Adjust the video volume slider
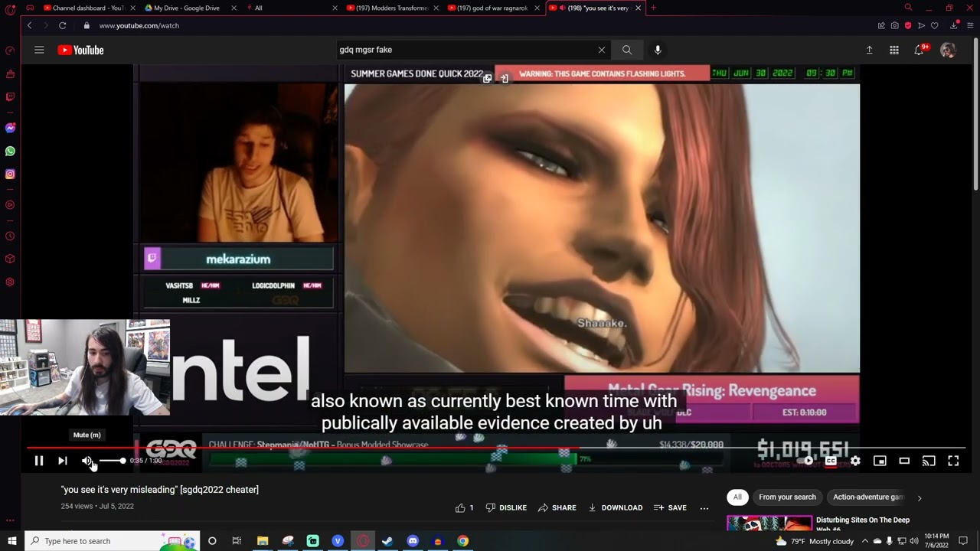Screen dimensions: 980x551 [112, 461]
